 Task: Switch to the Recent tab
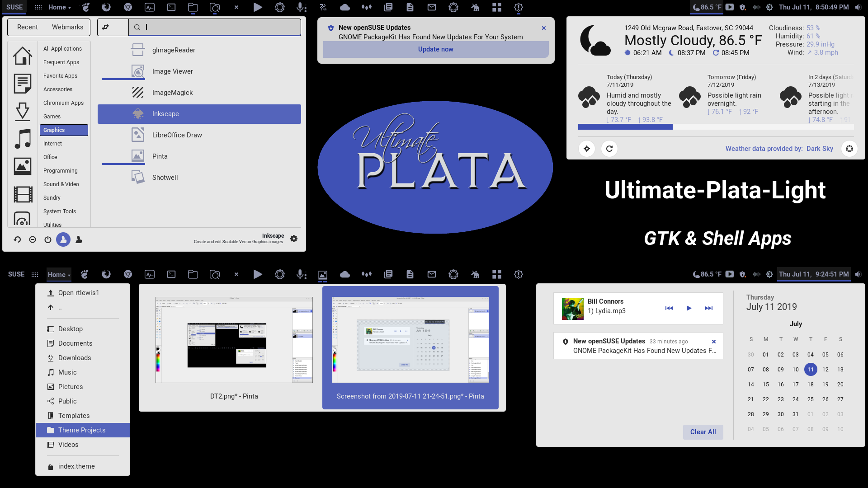28,27
